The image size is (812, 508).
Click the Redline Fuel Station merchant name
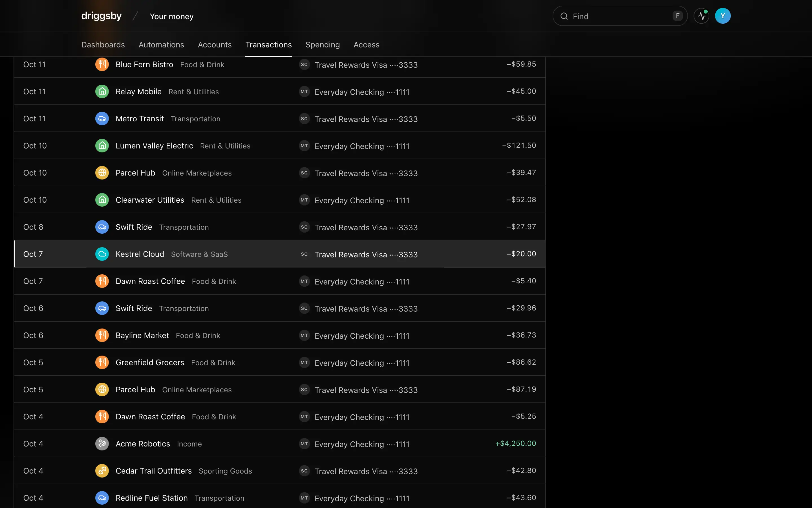pyautogui.click(x=152, y=498)
